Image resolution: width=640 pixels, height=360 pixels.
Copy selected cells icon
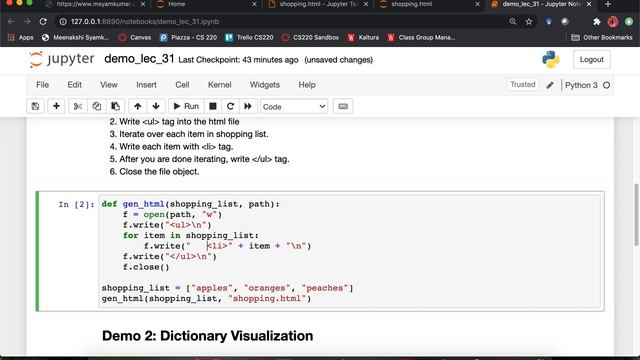click(97, 107)
